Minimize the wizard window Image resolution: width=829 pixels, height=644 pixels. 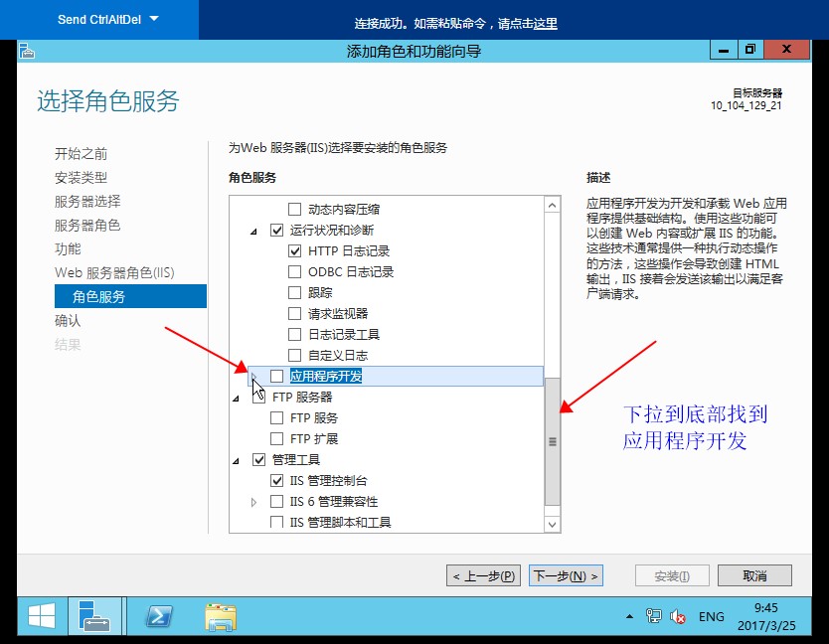click(724, 51)
